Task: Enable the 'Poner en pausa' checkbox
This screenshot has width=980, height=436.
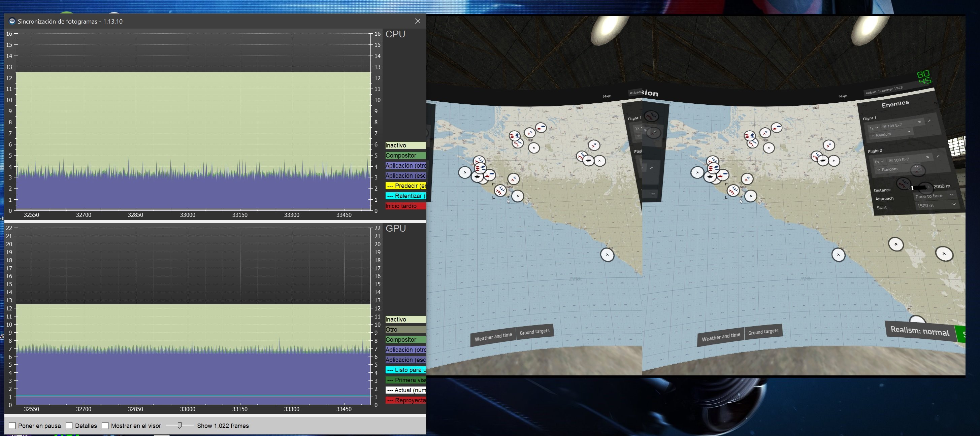Action: tap(12, 426)
